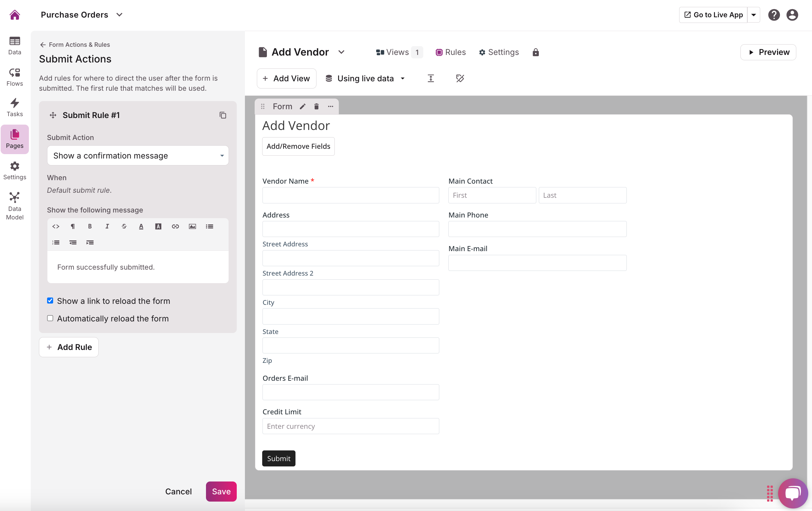Click the Add/Remove Fields button

(298, 146)
